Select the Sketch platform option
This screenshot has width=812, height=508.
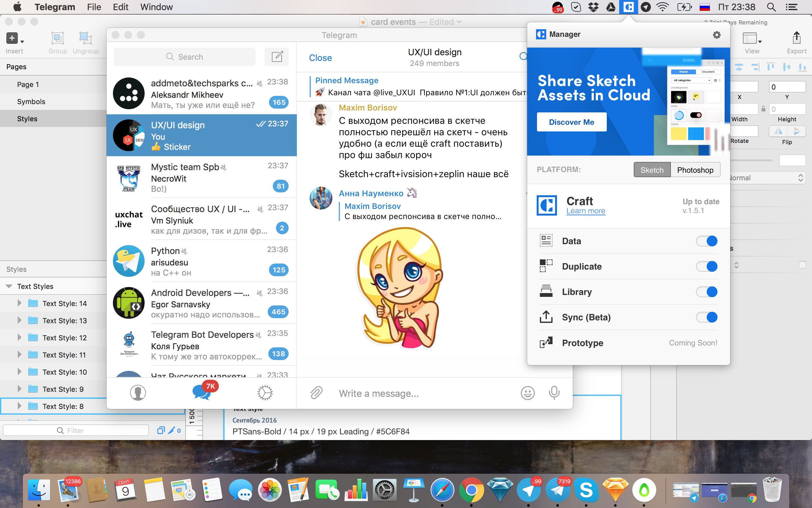pyautogui.click(x=652, y=170)
